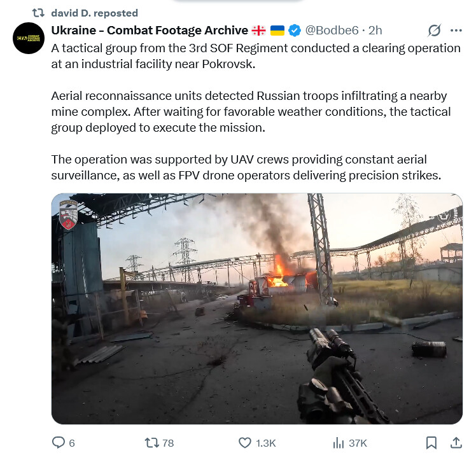Click the unit emblem in the video corner
The height and width of the screenshot is (460, 476).
[68, 214]
